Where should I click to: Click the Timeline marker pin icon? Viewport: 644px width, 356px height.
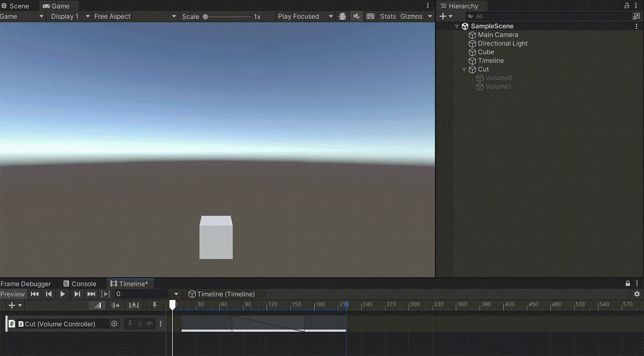click(x=154, y=306)
